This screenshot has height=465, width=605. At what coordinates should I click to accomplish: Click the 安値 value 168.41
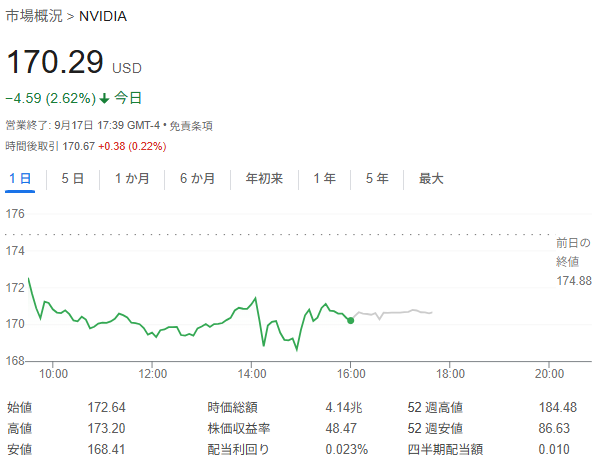[x=106, y=450]
